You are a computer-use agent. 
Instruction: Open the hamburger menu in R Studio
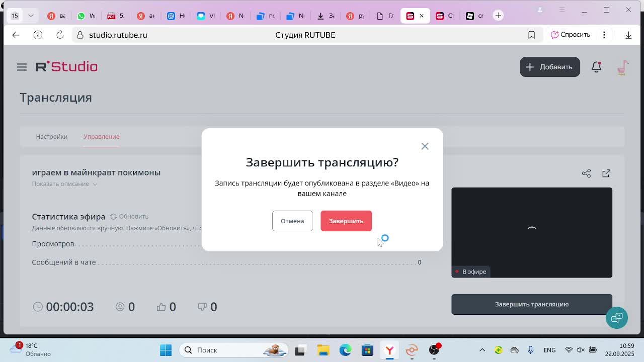click(x=22, y=67)
